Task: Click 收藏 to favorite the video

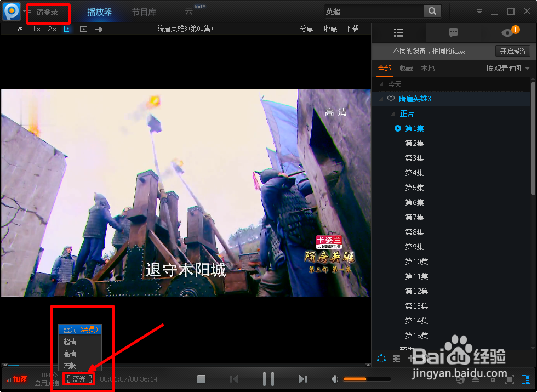Action: coord(330,29)
